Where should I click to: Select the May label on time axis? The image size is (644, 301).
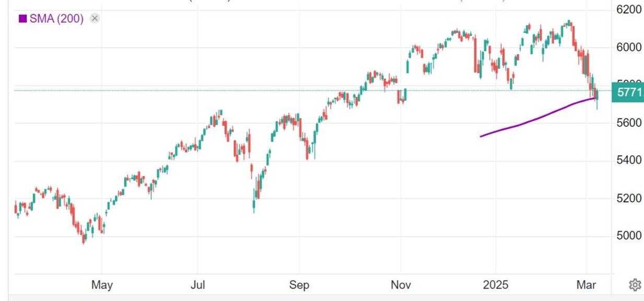click(x=102, y=285)
